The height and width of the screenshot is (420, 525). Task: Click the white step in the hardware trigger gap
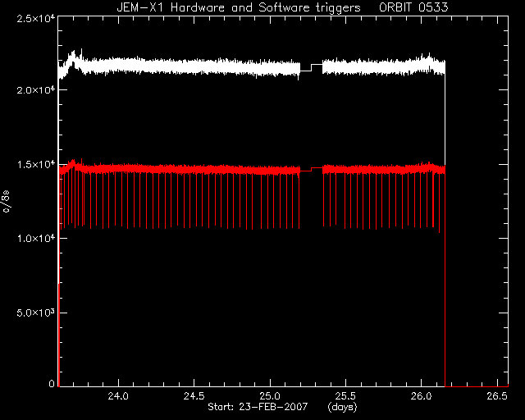311,67
